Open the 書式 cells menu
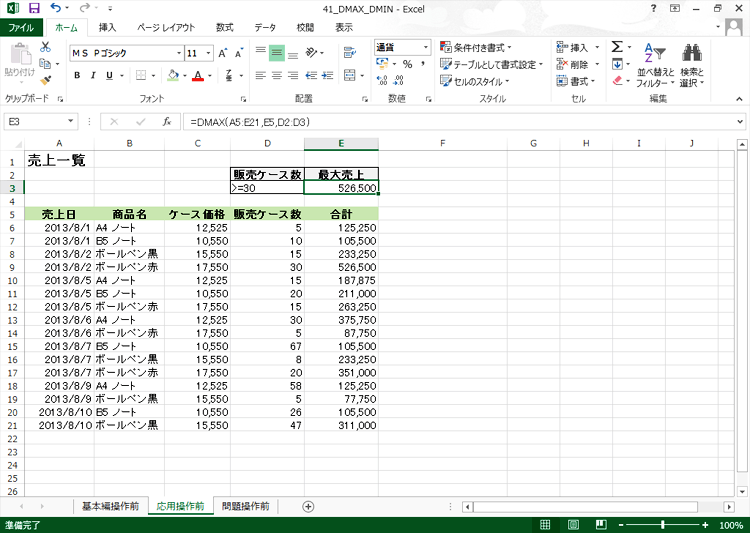 click(x=576, y=81)
